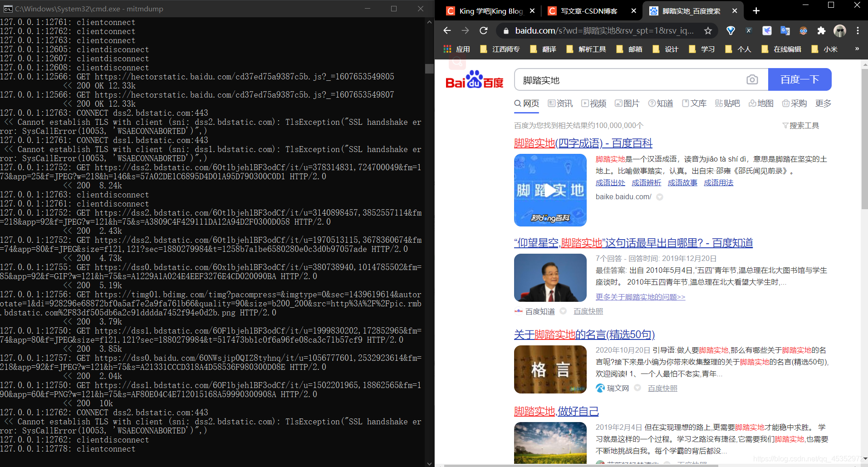Expand the 更多 search categories

[x=824, y=103]
